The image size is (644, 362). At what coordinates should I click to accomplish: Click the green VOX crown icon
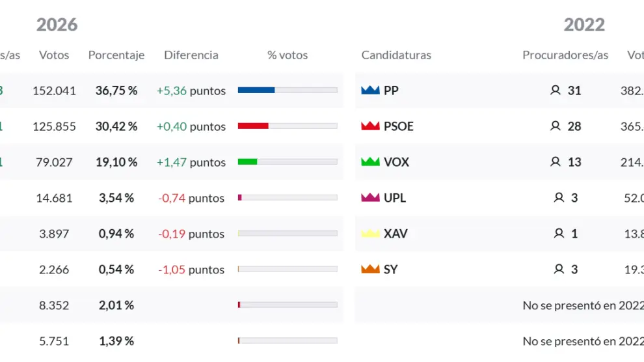point(370,162)
